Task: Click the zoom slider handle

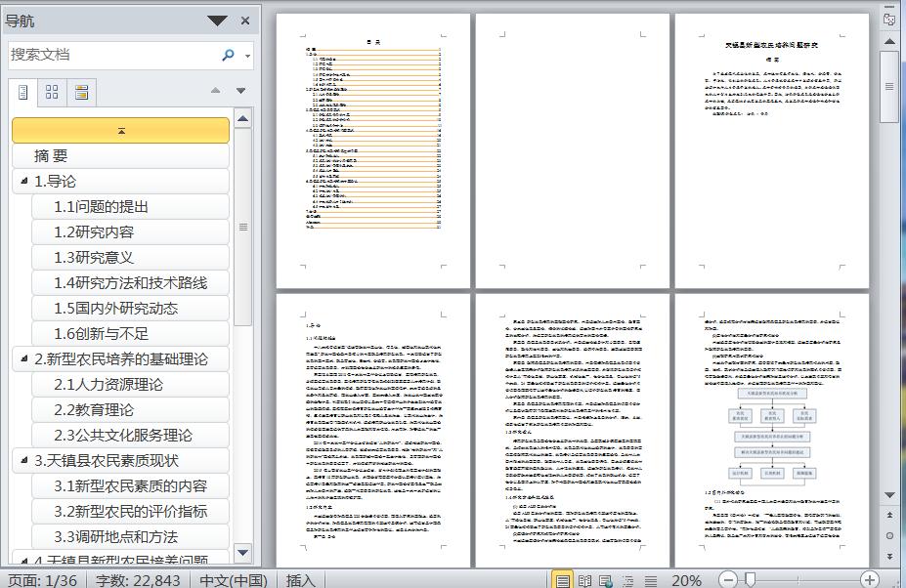Action: point(750,579)
